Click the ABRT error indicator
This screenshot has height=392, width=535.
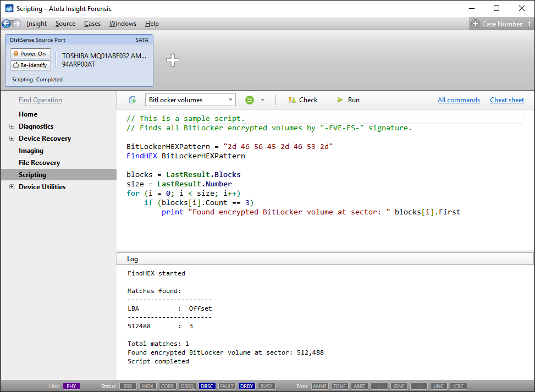tap(359, 386)
